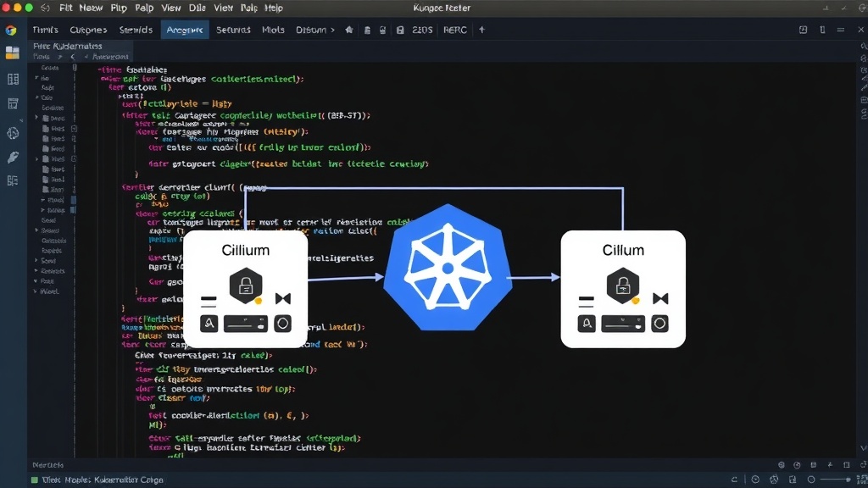Click the Cotioads row in file tree
This screenshot has width=868, height=488.
[53, 241]
